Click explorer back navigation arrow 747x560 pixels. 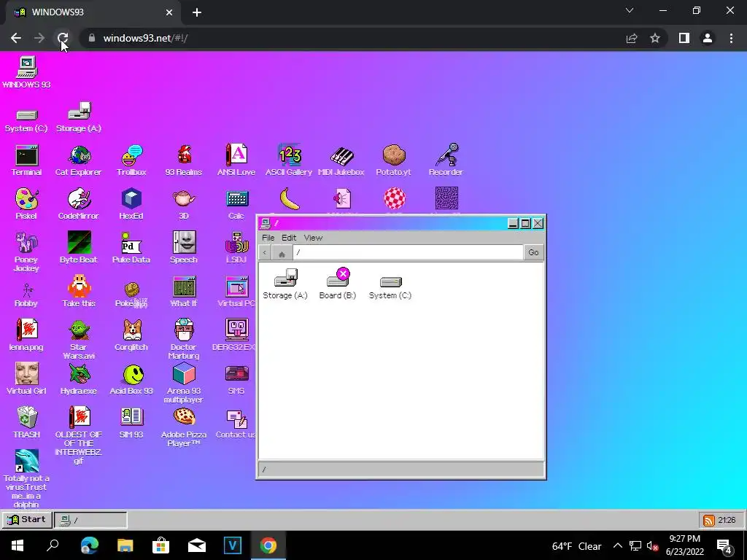(x=265, y=252)
